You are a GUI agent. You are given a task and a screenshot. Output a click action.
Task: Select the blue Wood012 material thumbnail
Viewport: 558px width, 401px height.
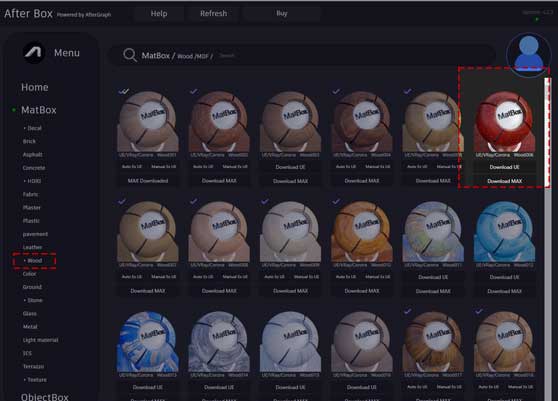point(504,232)
